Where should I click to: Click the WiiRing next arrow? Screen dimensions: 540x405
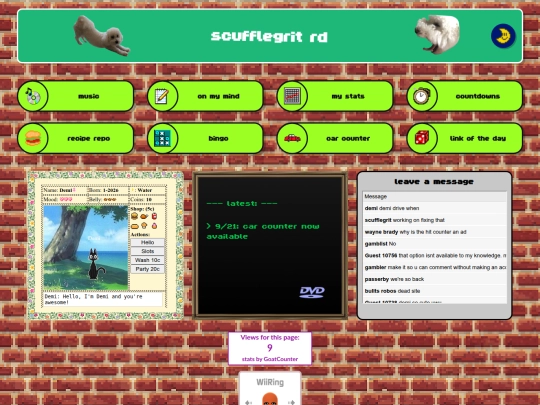click(x=291, y=402)
